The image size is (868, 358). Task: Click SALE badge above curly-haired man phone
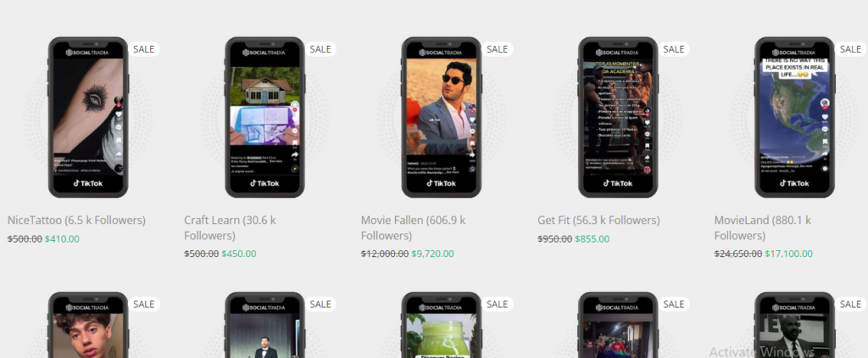pyautogui.click(x=144, y=304)
